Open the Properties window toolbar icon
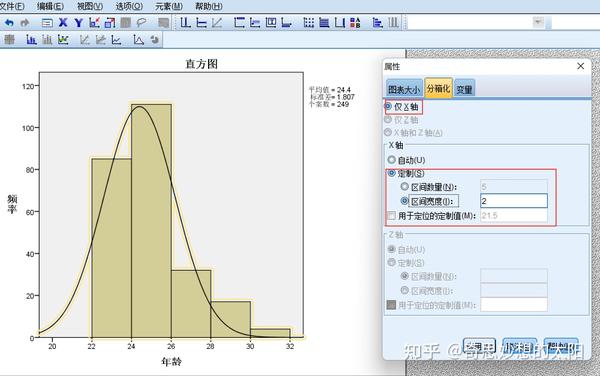The image size is (600, 376). pyautogui.click(x=47, y=23)
